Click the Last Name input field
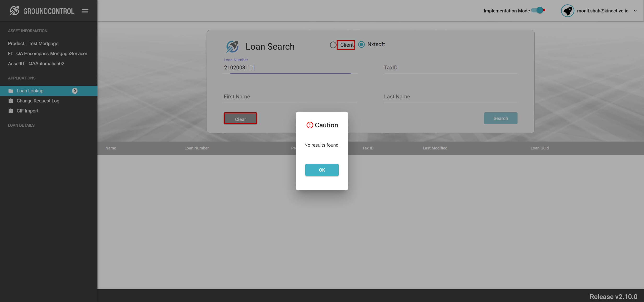Screen dimensions: 644x302 [x=450, y=97]
